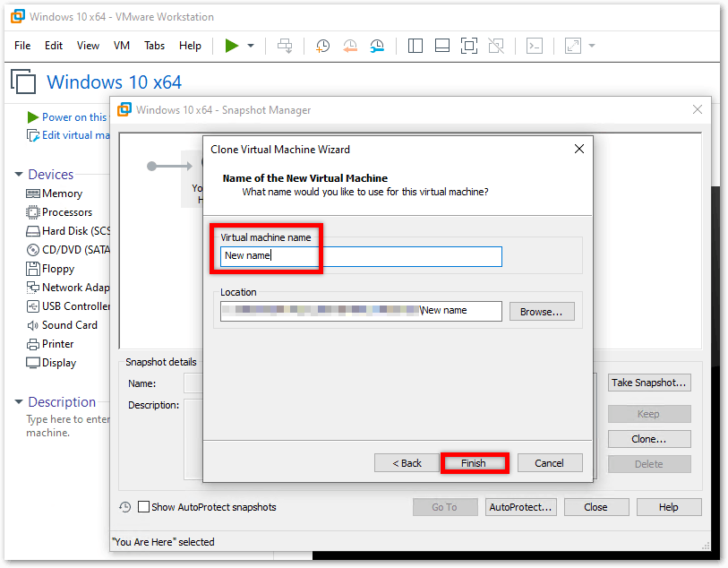The image size is (728, 568).
Task: Click the Virtual machine name field
Action: 361,256
